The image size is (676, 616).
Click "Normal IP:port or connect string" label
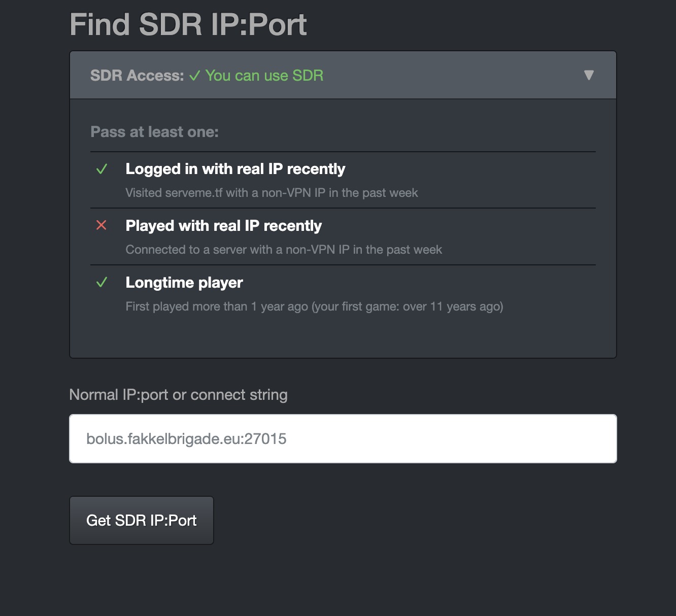(x=178, y=395)
